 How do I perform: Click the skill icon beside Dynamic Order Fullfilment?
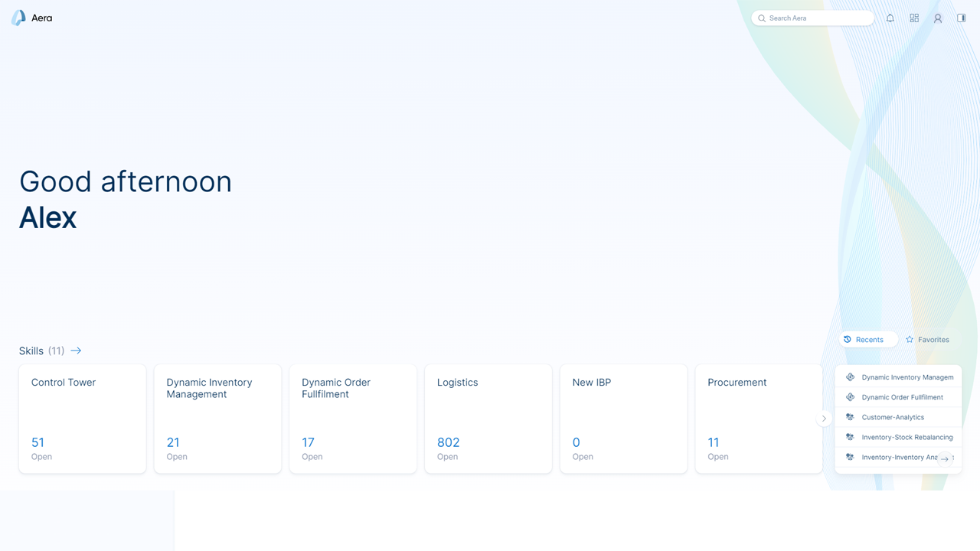pos(850,397)
